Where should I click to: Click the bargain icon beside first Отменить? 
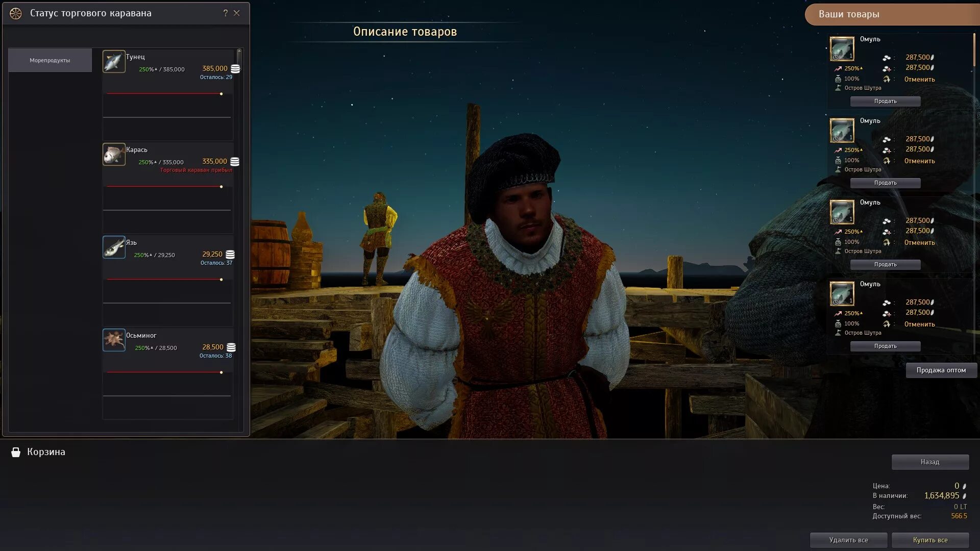coord(887,79)
